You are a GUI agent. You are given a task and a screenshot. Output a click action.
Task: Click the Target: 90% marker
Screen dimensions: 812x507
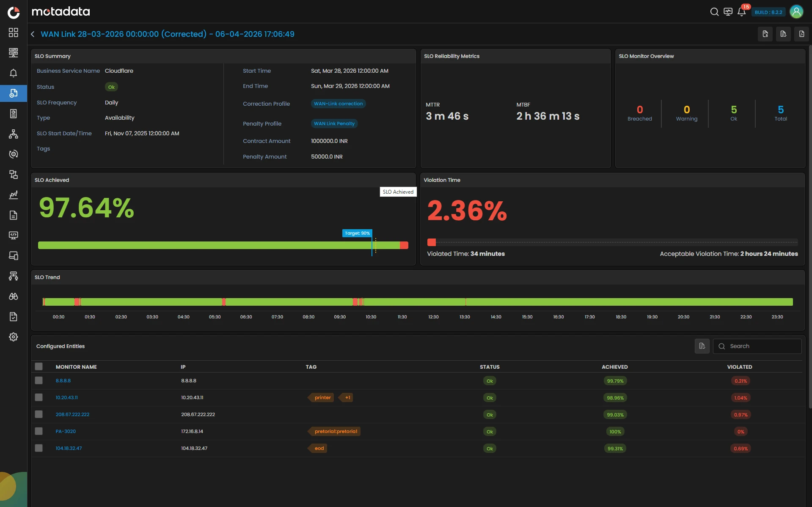point(357,233)
